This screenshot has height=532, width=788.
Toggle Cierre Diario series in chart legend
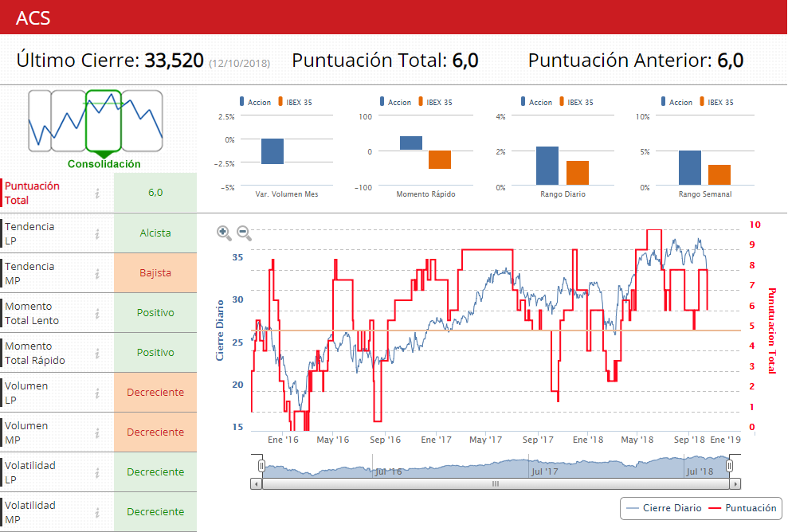(x=664, y=508)
